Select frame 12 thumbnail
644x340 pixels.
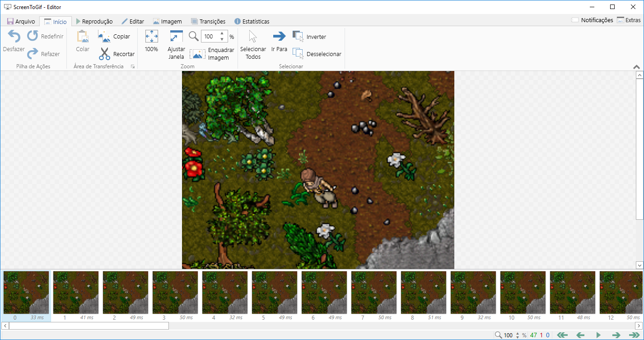[621, 293]
